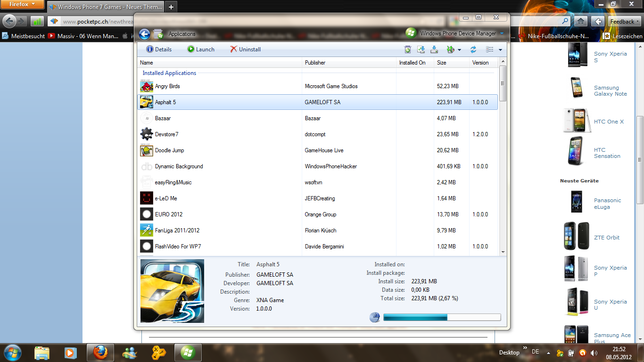Image resolution: width=644 pixels, height=362 pixels.
Task: Click the storage pie chart icon
Action: pos(375,317)
